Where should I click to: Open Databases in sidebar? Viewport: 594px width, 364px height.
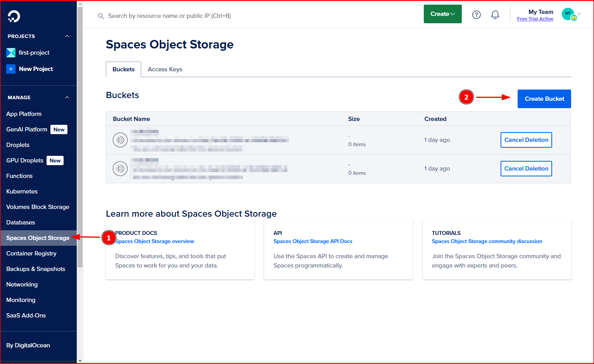[21, 223]
